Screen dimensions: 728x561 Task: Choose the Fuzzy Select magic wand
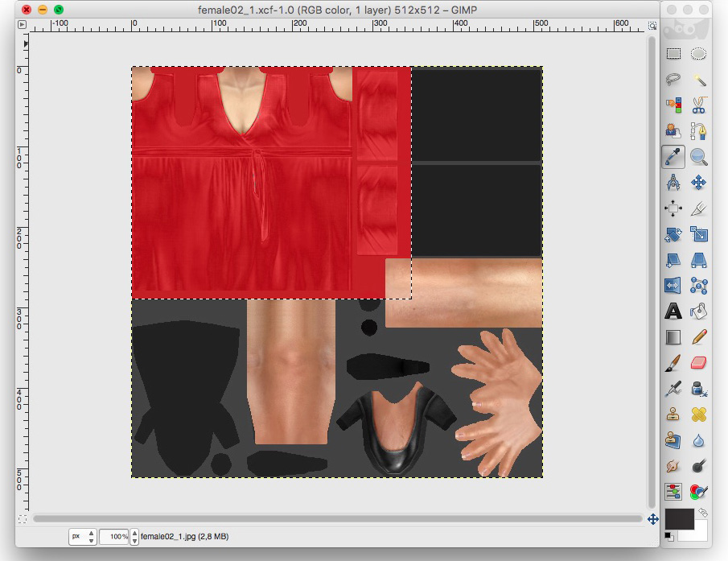[699, 80]
